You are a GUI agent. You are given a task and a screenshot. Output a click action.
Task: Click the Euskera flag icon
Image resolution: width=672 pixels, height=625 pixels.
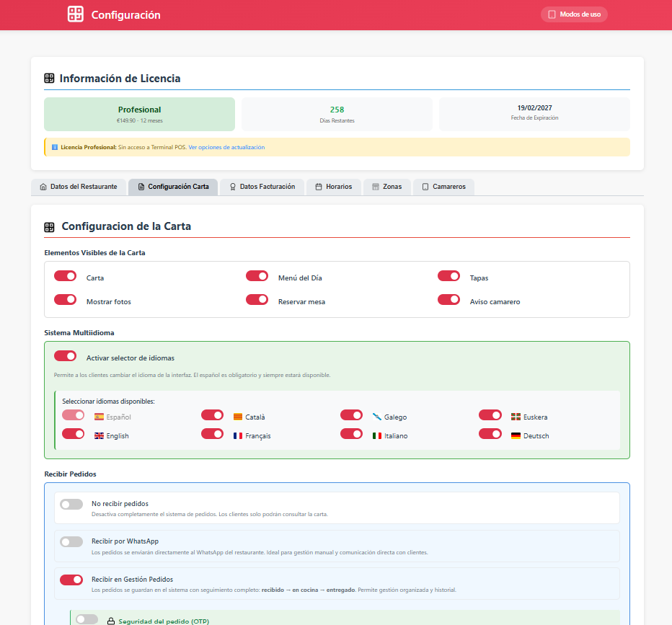pos(516,417)
